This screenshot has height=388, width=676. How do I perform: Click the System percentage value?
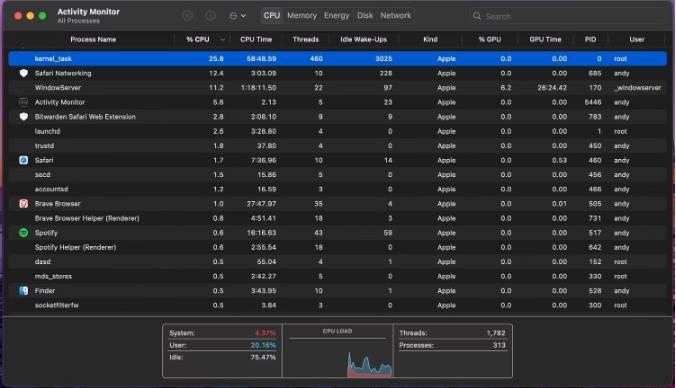[x=265, y=333]
